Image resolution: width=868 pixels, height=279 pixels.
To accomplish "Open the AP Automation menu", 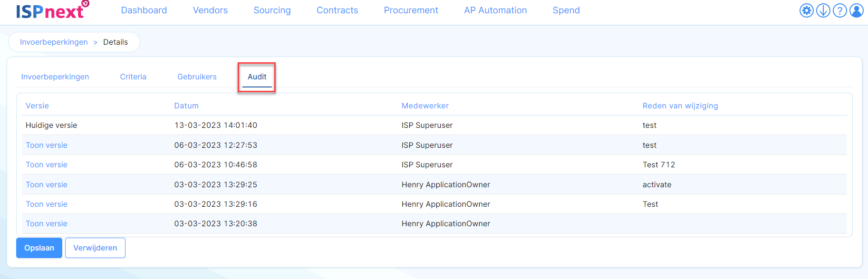I will pos(495,10).
